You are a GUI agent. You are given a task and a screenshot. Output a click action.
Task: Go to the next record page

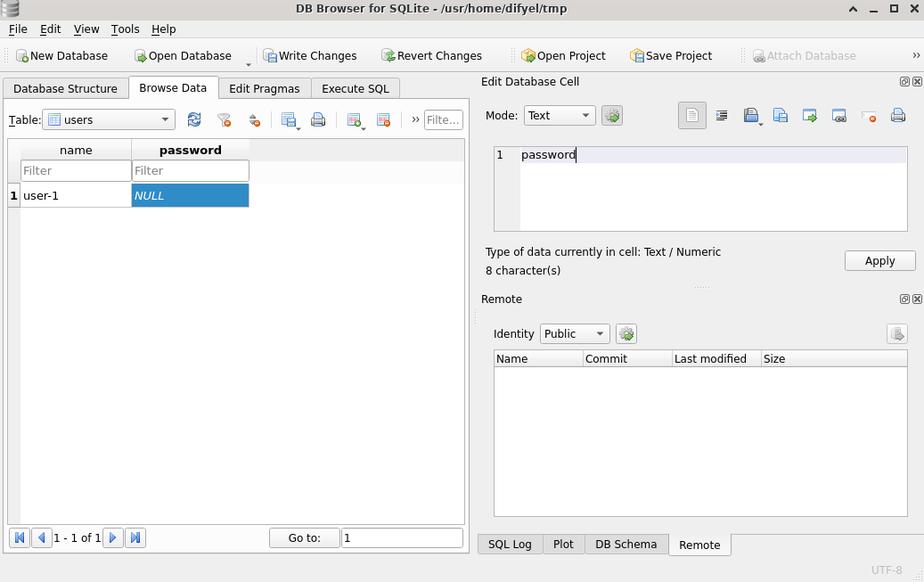click(x=112, y=537)
